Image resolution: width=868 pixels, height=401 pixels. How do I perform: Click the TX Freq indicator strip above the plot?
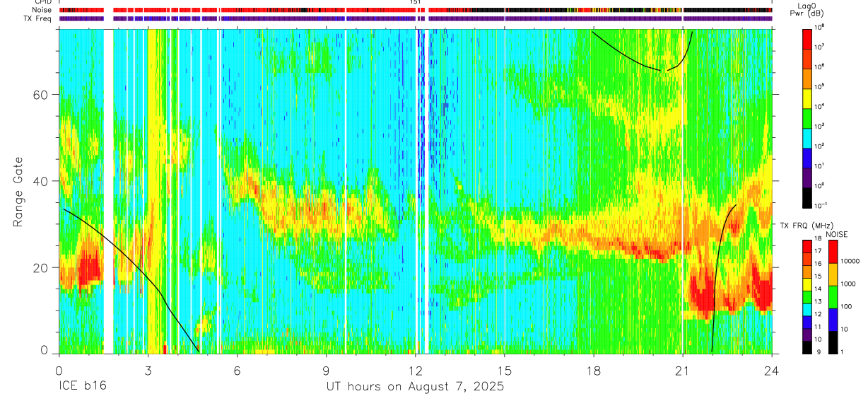point(416,18)
